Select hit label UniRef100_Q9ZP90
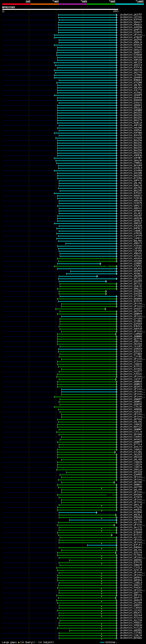 131,40
